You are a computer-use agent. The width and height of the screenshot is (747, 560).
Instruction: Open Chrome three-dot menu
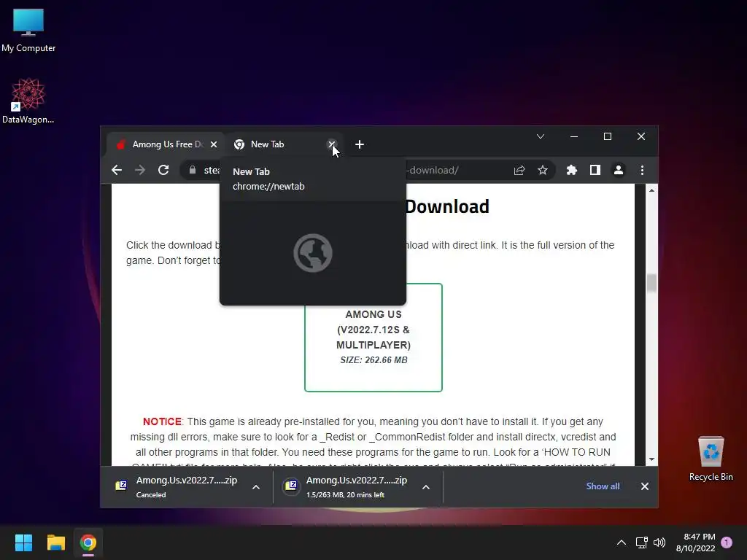pos(642,170)
